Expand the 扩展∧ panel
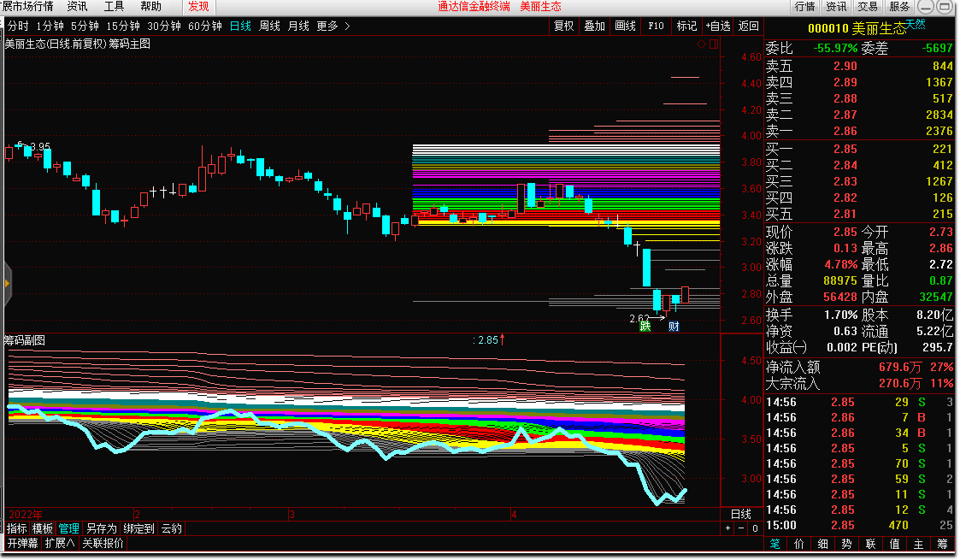Screen dimensions: 960x560 point(60,543)
